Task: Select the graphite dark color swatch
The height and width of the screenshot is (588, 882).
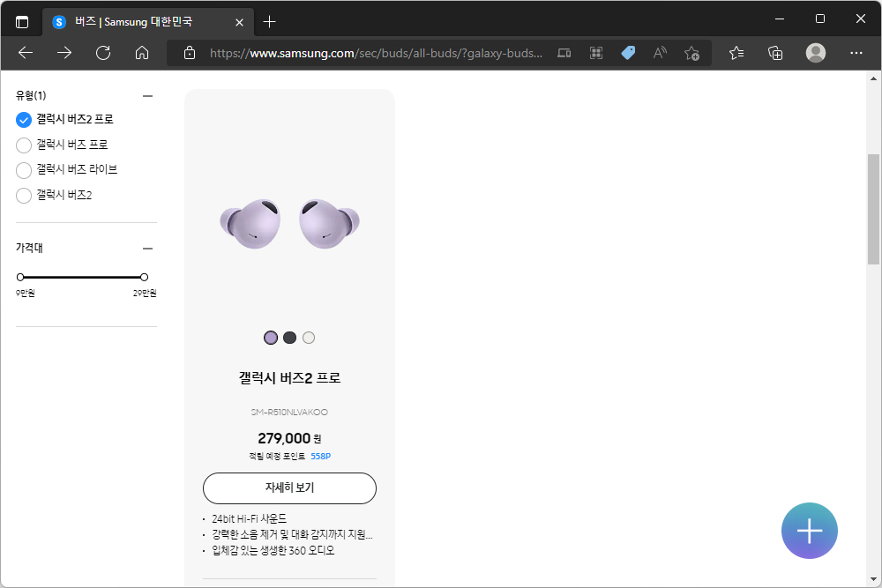Action: 289,338
